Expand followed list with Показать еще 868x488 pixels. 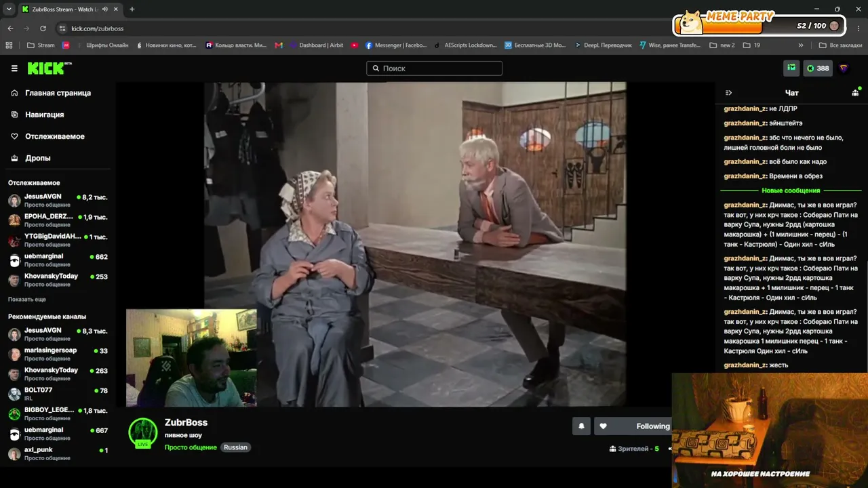pyautogui.click(x=27, y=299)
